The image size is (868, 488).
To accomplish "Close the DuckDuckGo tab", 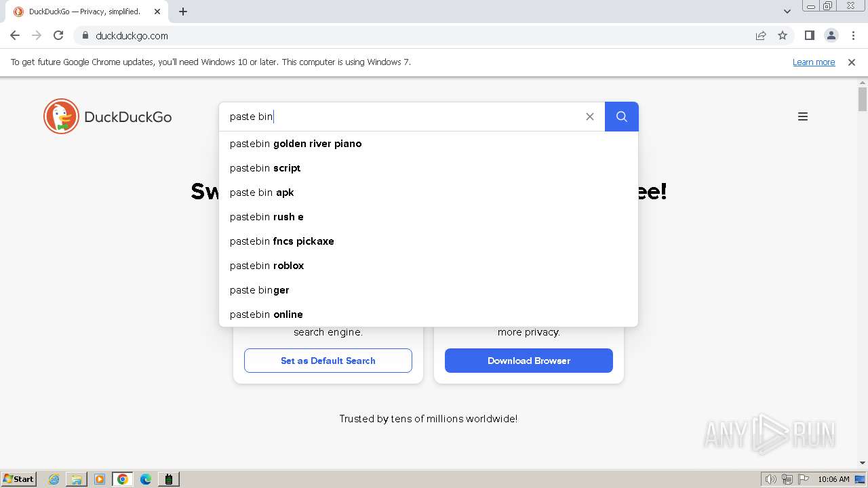I will 157,12.
